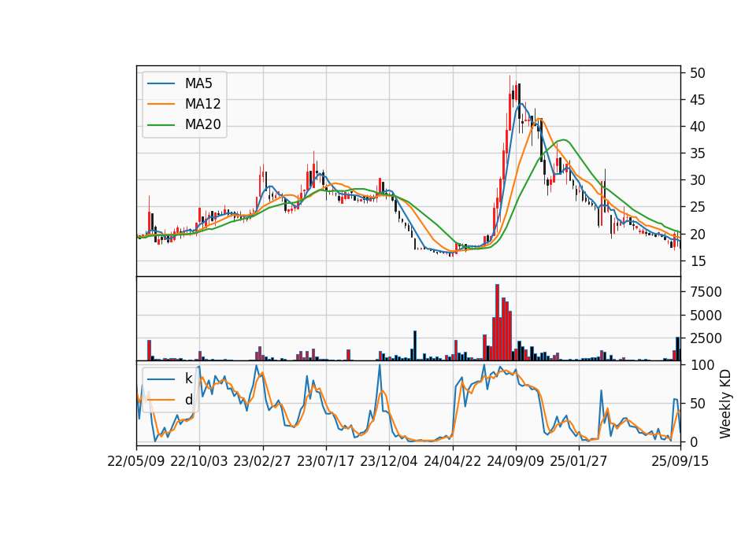Screen dimensions: 756x543
Task: Click the 22/10/03 date tick label
Action: pos(199,461)
